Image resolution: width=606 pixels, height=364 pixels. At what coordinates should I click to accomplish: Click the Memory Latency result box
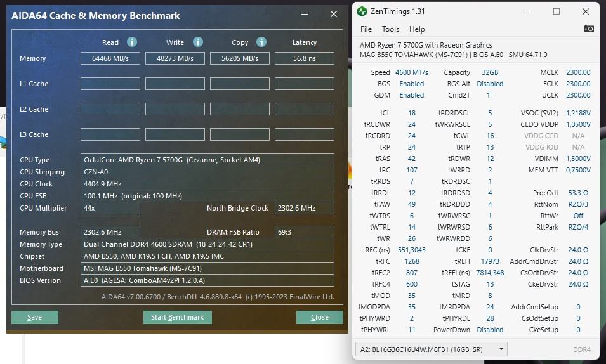305,58
